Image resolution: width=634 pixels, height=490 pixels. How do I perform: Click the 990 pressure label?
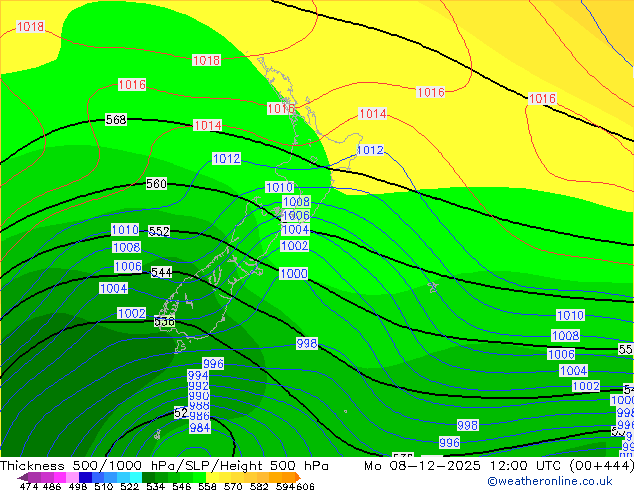pyautogui.click(x=199, y=396)
